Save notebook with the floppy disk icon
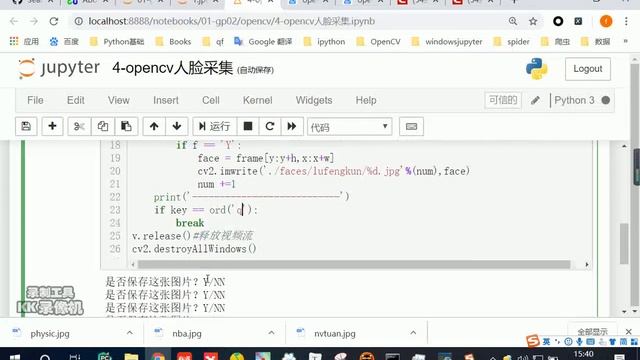 pyautogui.click(x=26, y=126)
